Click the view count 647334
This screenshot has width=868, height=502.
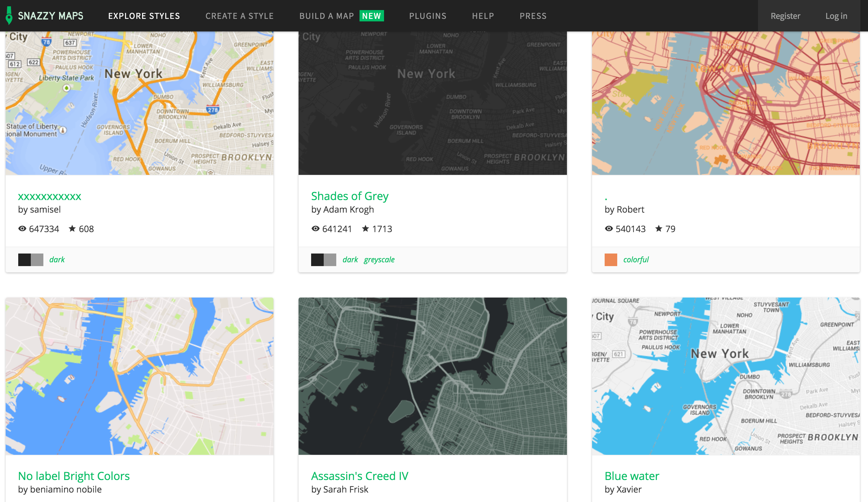tap(44, 229)
